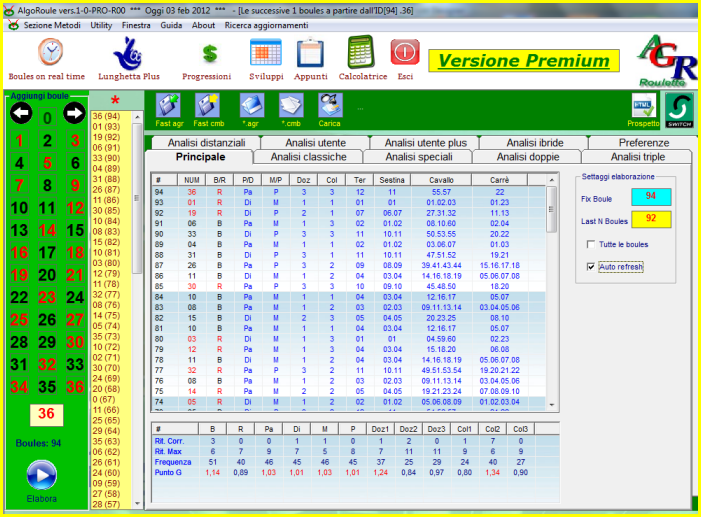Viewport: 701px width, 517px height.
Task: Select table row 94
Action: point(349,192)
